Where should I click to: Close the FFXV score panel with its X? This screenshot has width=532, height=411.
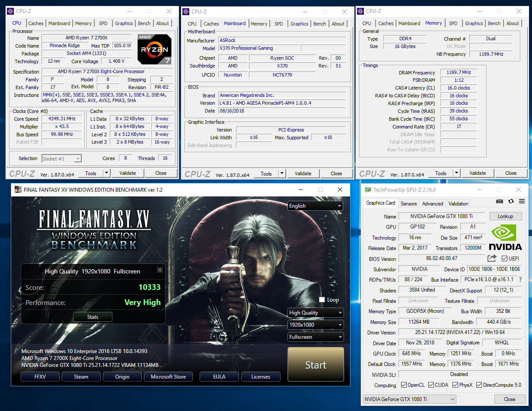coord(159,270)
